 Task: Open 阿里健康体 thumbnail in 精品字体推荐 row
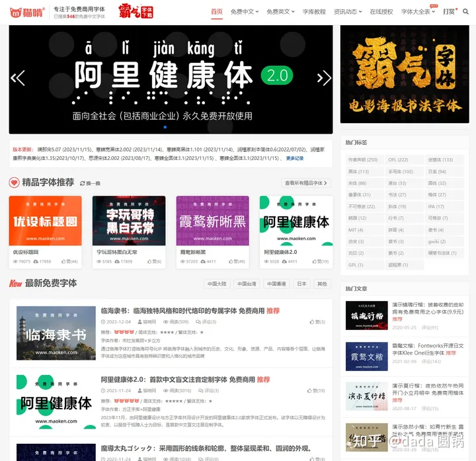tap(296, 221)
